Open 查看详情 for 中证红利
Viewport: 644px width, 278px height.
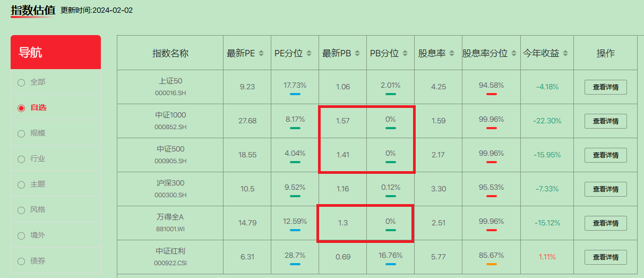605,257
